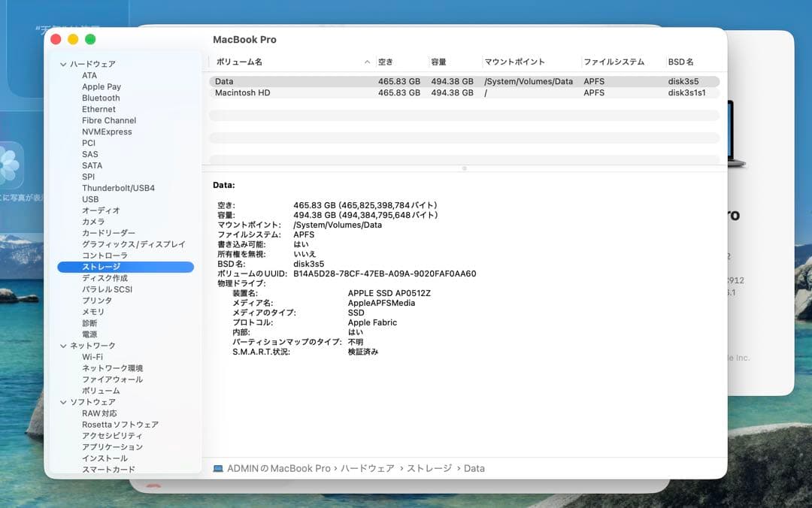
Task: Select USB in the sidebar
Action: pos(90,199)
